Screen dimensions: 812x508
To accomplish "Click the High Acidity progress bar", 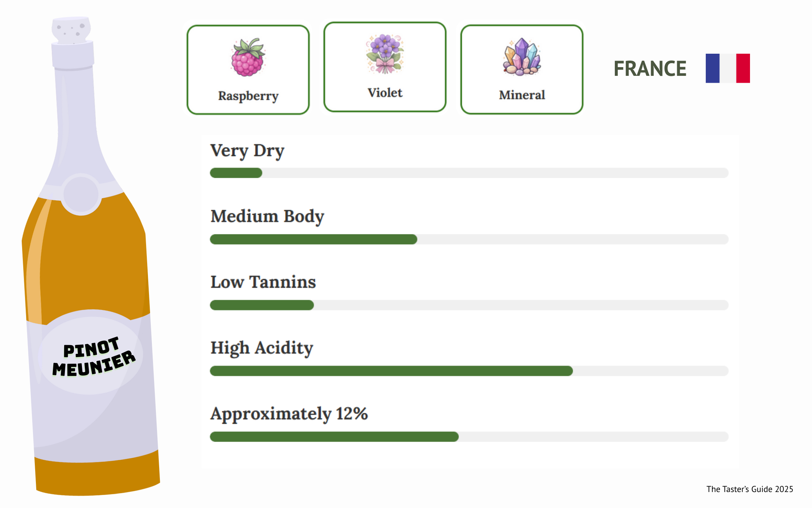I will click(x=469, y=371).
